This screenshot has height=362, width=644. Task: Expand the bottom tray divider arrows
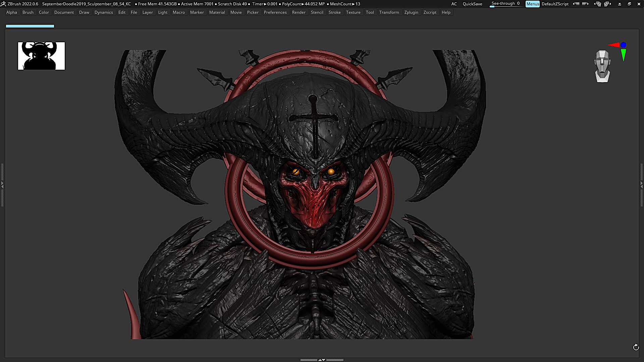(x=322, y=360)
